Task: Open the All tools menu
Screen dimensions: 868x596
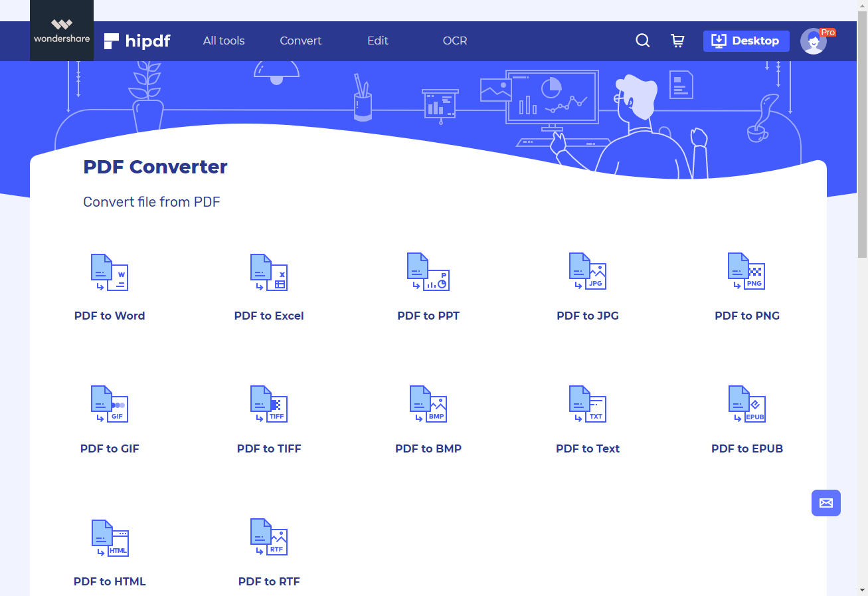Action: [224, 41]
